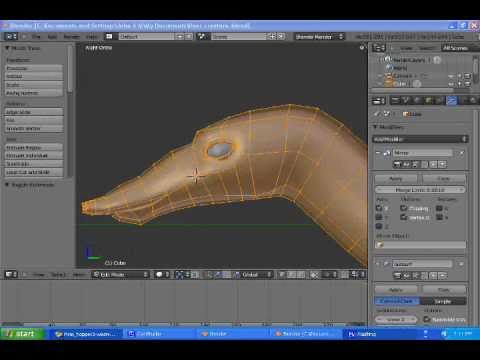Click the pivot point selector icon
The image size is (480, 360).
[182, 275]
